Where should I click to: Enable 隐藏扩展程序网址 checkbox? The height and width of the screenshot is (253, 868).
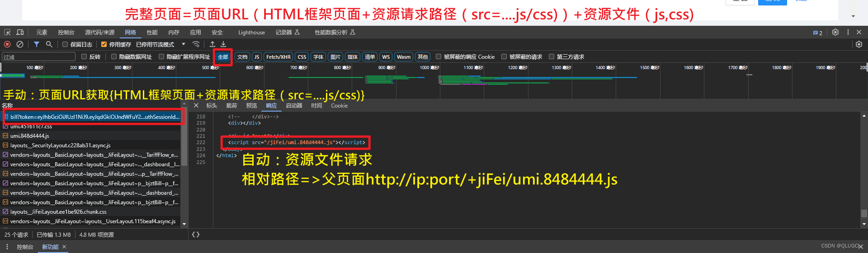[x=161, y=56]
